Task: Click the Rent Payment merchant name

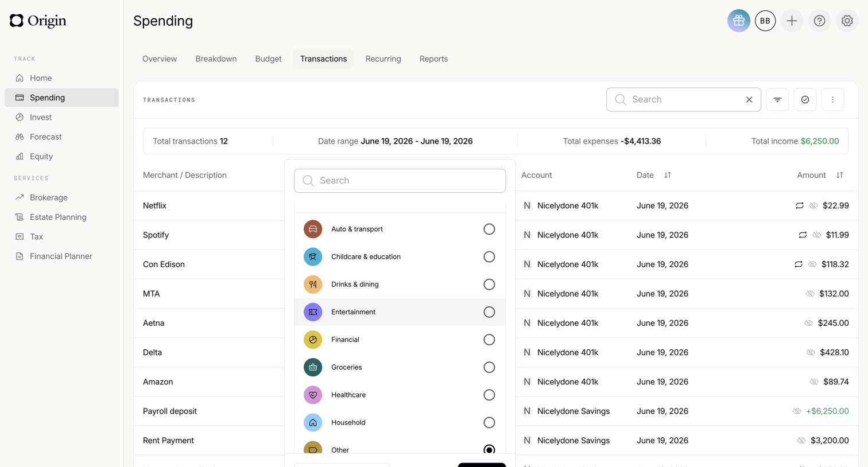Action: tap(168, 440)
